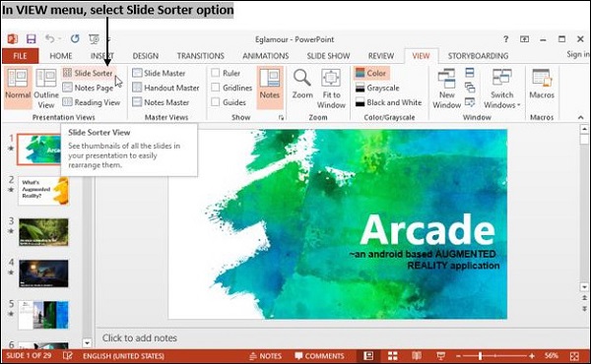Screen dimensions: 591x364
Task: Click Normal view icon in status bar
Action: point(368,356)
